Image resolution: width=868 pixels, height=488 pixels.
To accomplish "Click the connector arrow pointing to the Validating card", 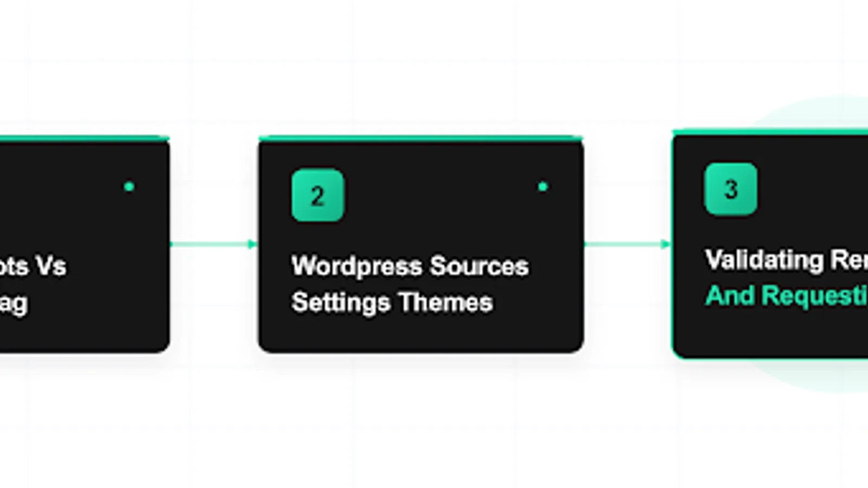I will 628,244.
